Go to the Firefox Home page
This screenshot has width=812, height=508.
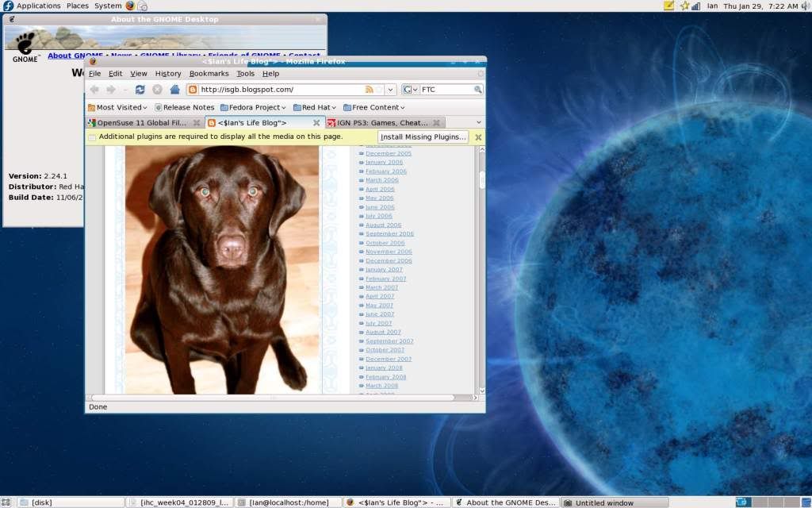[x=175, y=90]
